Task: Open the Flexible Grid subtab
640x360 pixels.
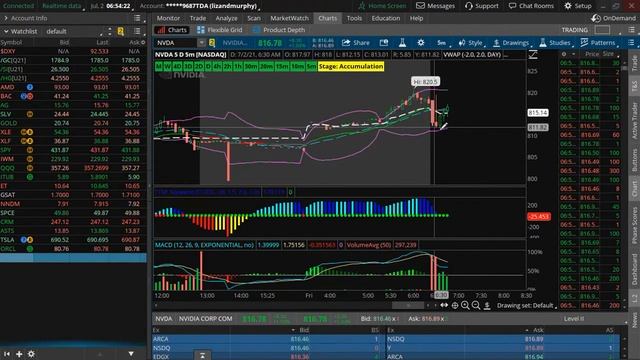Action: [x=220, y=30]
